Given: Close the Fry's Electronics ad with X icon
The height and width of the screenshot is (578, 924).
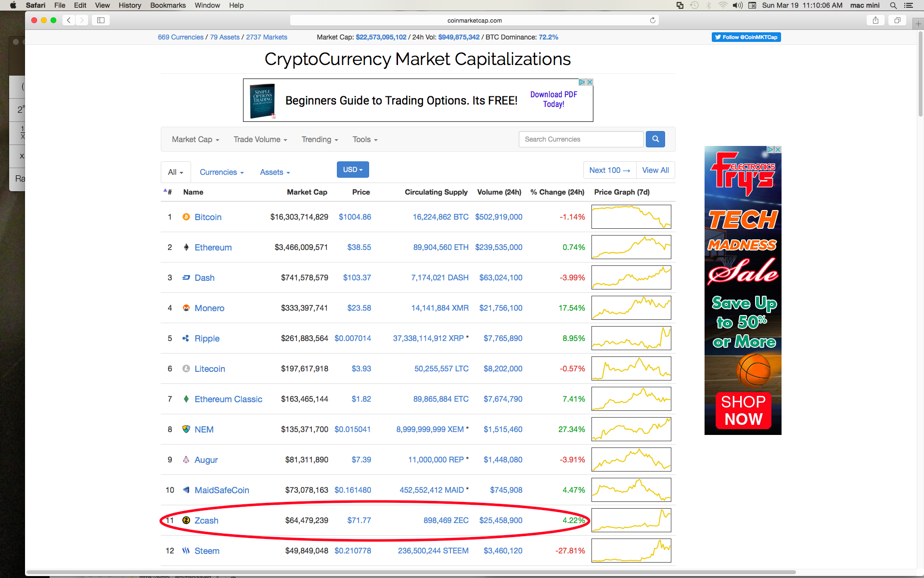Looking at the screenshot, I should (778, 149).
